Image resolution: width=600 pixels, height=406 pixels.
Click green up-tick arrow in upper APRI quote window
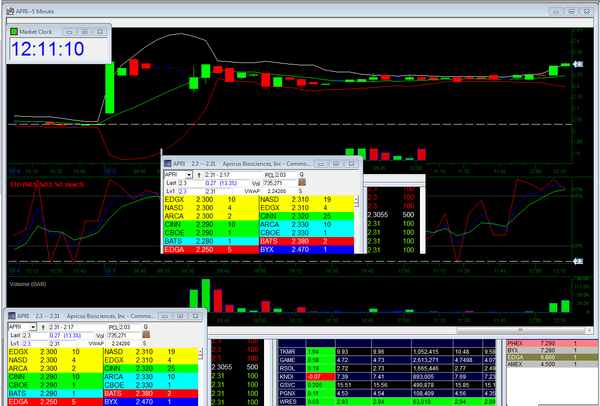click(198, 174)
